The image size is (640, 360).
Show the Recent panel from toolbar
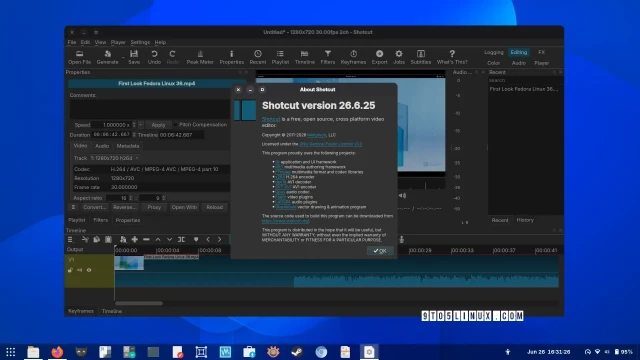258,57
